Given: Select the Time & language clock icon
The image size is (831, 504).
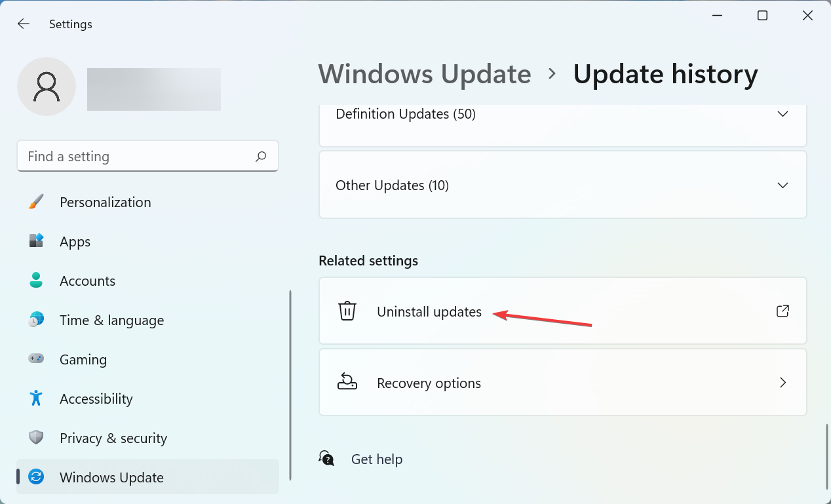Looking at the screenshot, I should [x=37, y=320].
